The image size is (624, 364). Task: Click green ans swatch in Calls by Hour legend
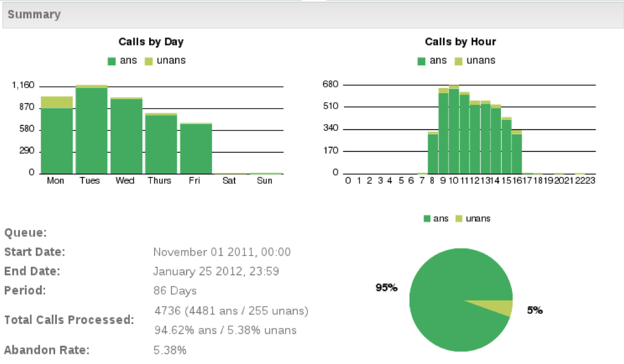pyautogui.click(x=422, y=61)
